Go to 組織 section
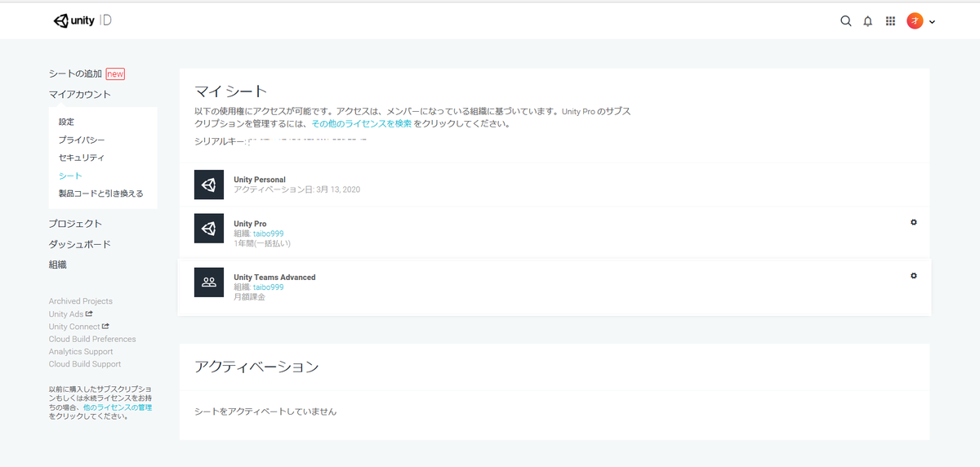The image size is (980, 467). click(58, 265)
